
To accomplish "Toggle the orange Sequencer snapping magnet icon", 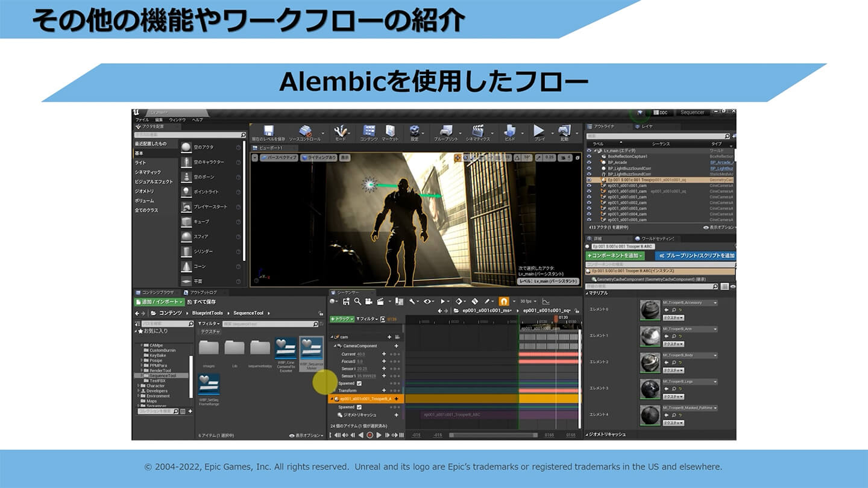I will pyautogui.click(x=504, y=301).
